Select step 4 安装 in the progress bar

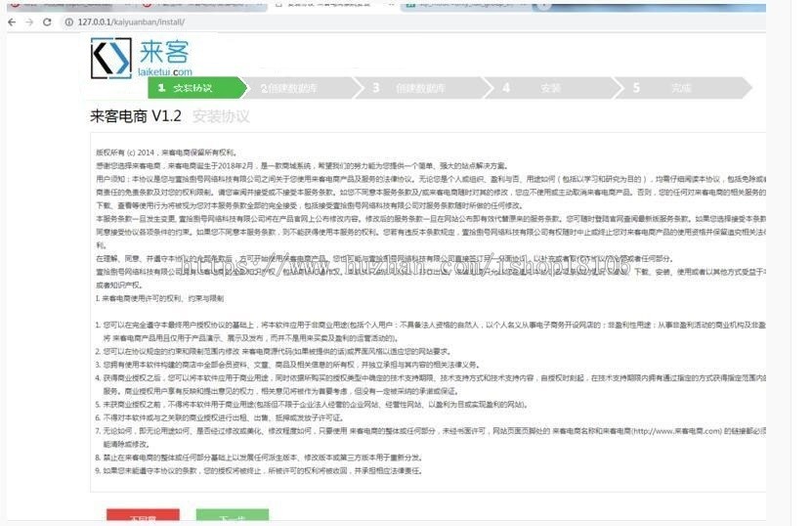(554, 88)
